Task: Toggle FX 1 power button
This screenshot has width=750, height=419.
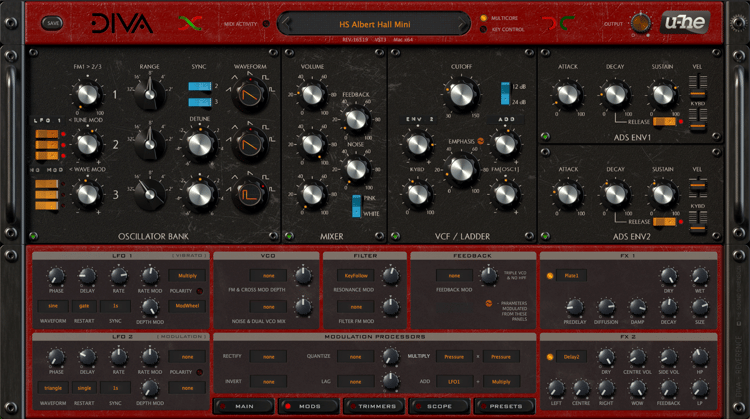Action: click(x=550, y=276)
